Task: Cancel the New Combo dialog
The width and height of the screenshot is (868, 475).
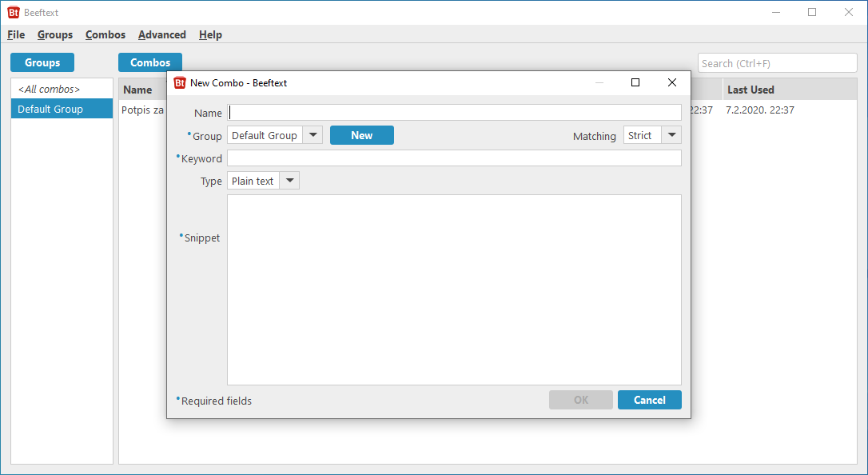Action: (x=649, y=400)
